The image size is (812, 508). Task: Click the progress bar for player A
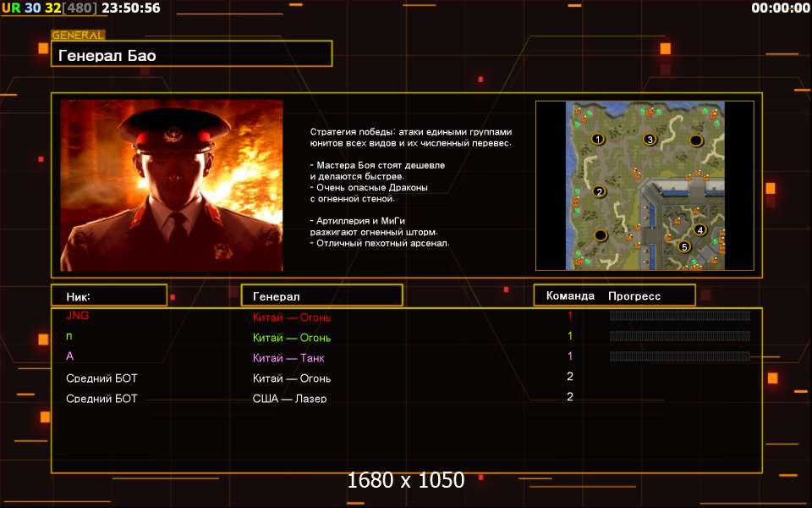679,356
